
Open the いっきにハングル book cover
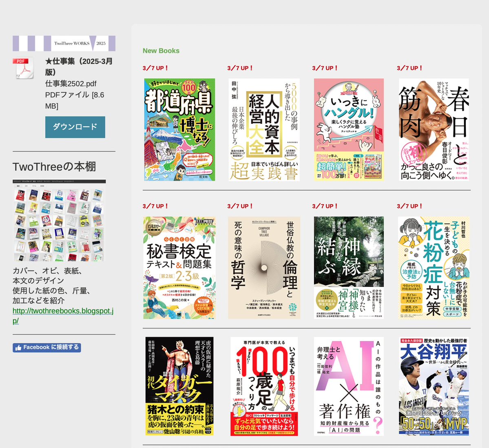(x=349, y=129)
